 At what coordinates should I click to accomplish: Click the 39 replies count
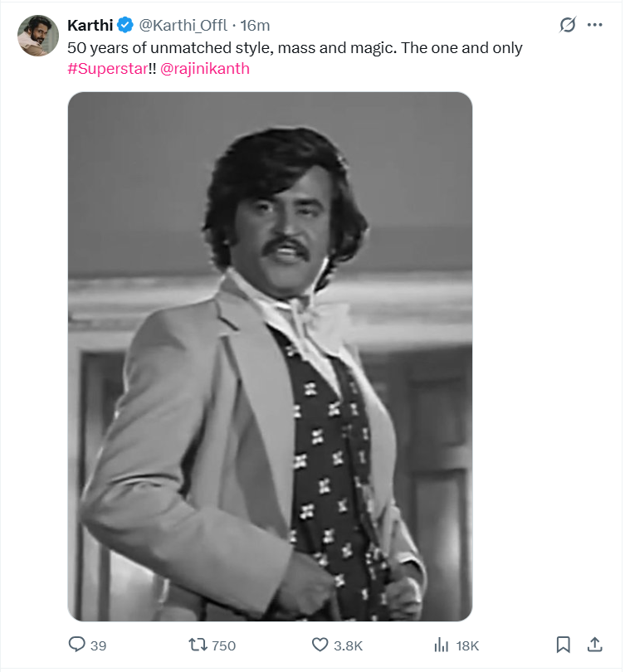(x=98, y=645)
